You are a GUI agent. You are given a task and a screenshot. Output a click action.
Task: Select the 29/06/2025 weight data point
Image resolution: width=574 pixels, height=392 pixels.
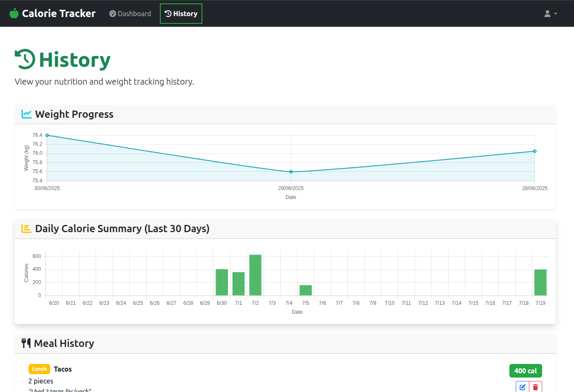[291, 172]
